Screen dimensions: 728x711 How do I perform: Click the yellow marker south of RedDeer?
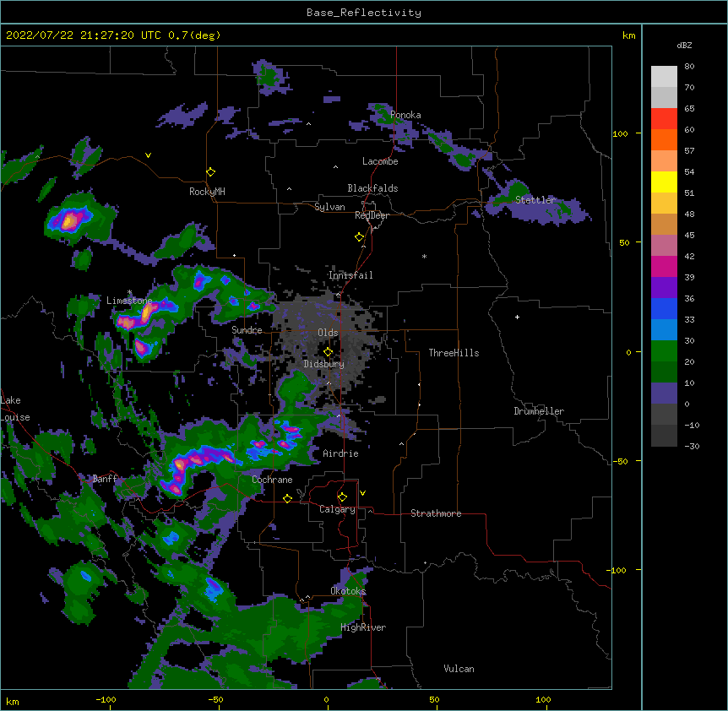pos(359,236)
